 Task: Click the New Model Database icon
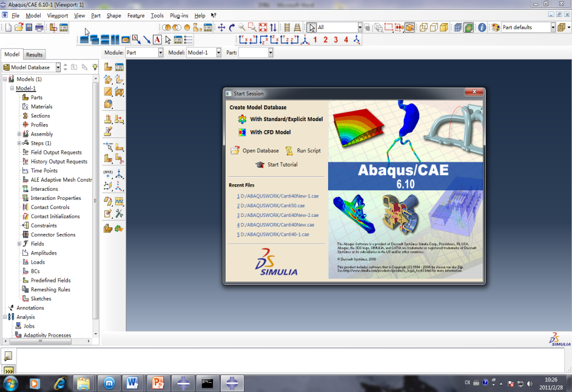tap(8, 27)
